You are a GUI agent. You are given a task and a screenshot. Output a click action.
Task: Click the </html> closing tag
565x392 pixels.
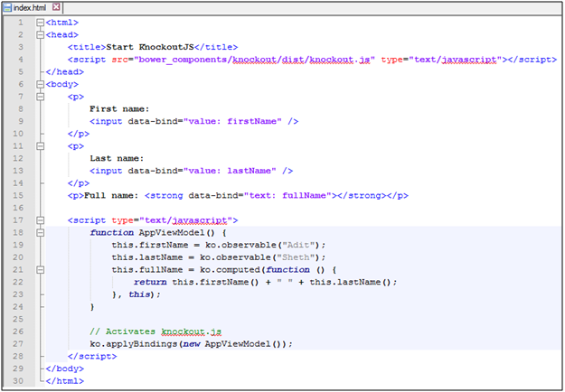click(x=65, y=381)
